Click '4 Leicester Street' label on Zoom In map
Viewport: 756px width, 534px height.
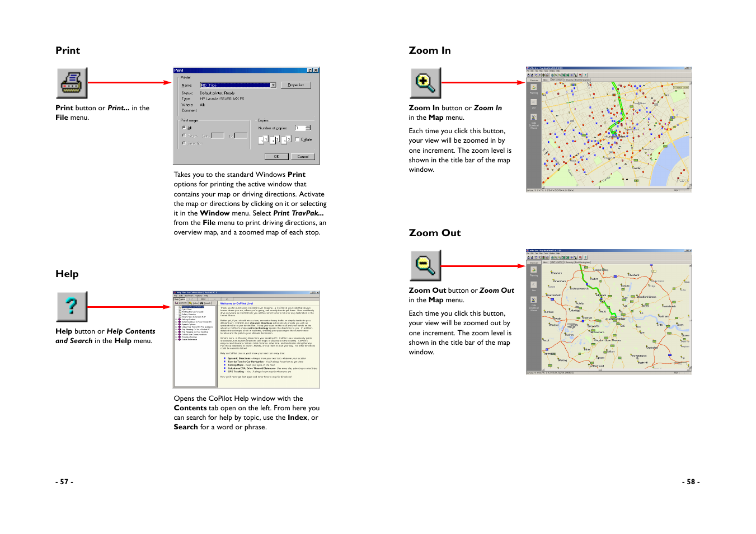(x=616, y=137)
